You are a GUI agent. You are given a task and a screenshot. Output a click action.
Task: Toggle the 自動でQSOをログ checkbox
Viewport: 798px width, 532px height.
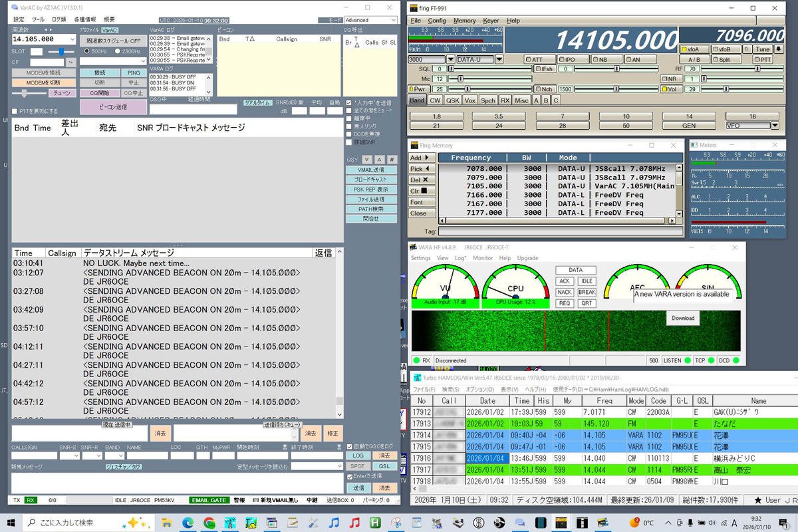350,446
